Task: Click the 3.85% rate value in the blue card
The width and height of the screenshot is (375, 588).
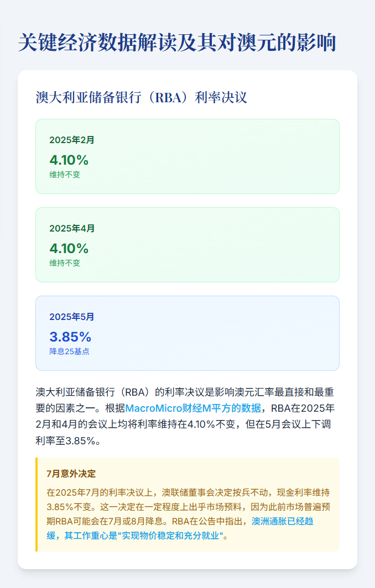Action: (x=70, y=337)
